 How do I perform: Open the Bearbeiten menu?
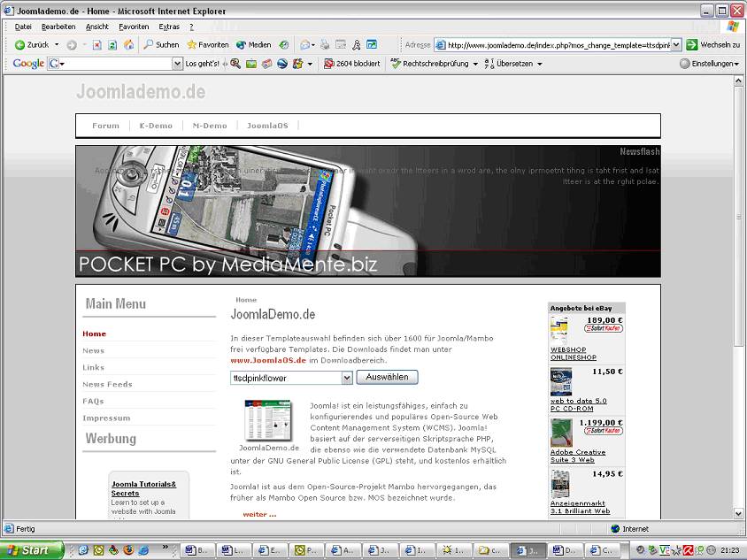click(x=58, y=27)
